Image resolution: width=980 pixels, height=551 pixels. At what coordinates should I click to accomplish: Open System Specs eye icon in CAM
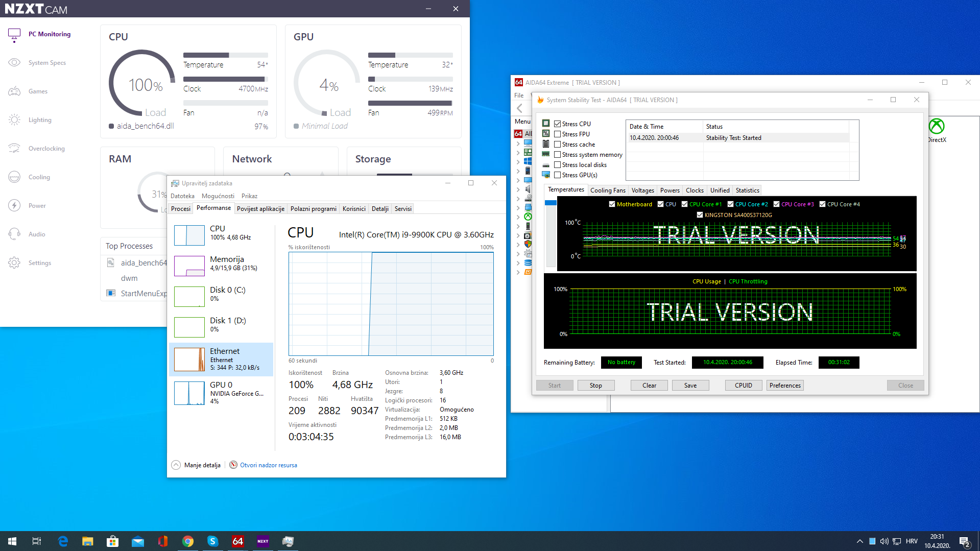coord(14,63)
